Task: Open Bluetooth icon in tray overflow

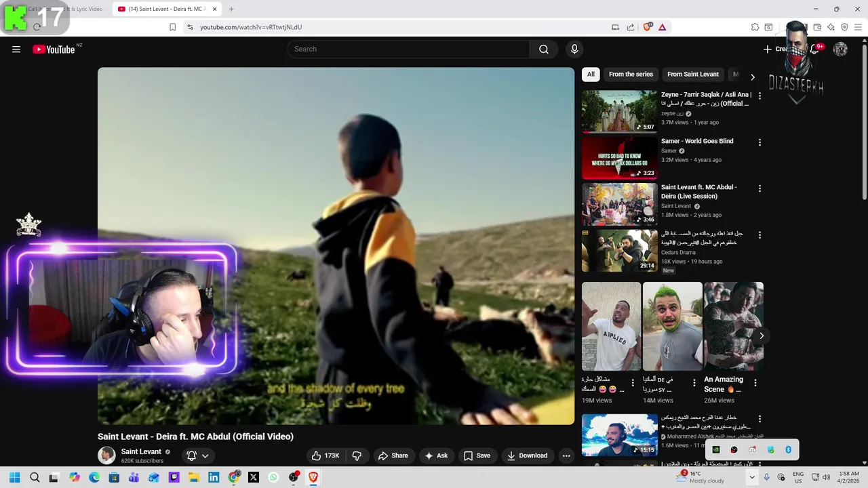Action: click(789, 449)
